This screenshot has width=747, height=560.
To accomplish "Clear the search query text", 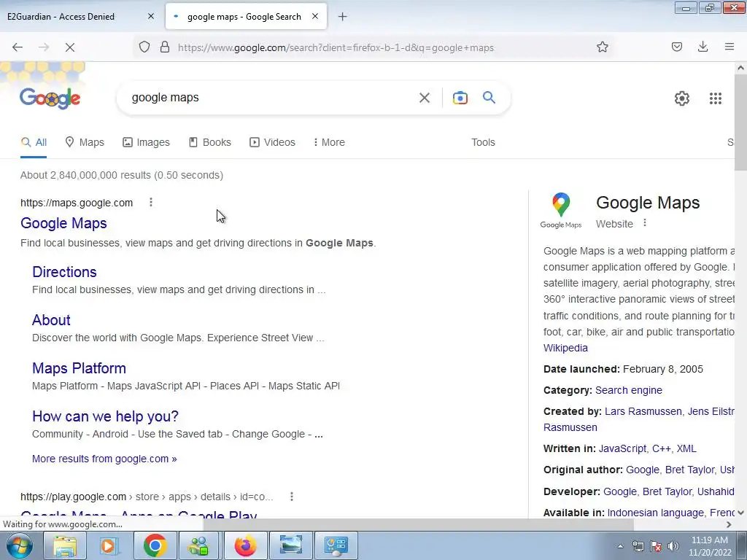I will tap(424, 98).
